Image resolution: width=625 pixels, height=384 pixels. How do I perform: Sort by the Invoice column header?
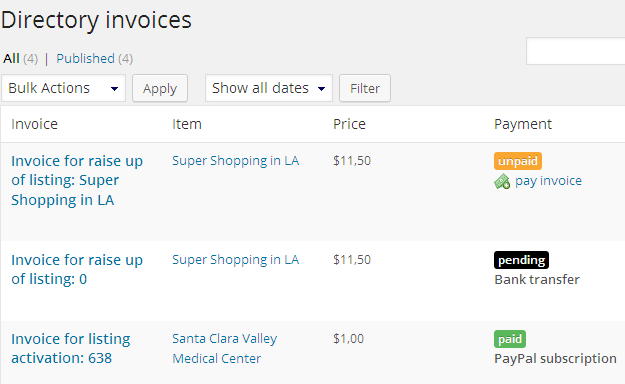pos(34,124)
